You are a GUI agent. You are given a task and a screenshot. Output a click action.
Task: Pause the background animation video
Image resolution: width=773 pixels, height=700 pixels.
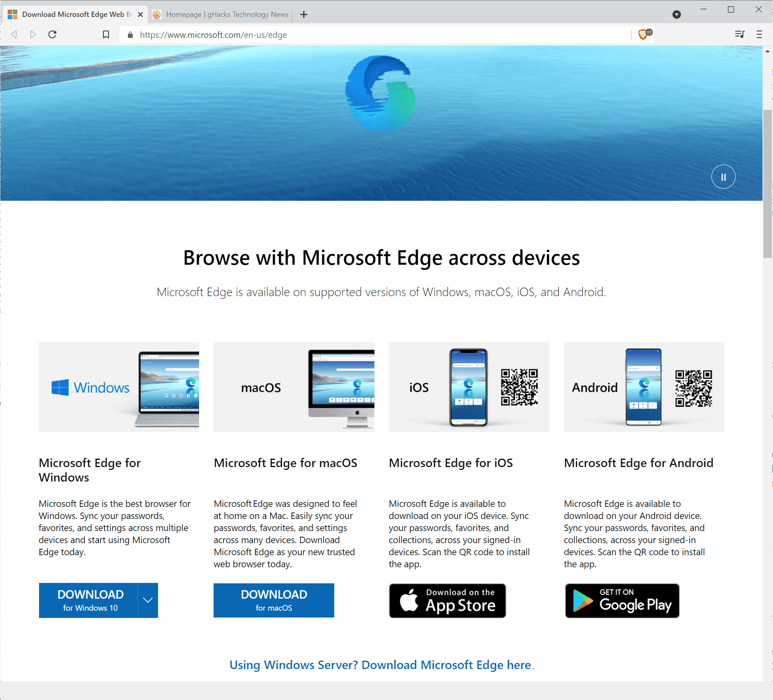(723, 177)
